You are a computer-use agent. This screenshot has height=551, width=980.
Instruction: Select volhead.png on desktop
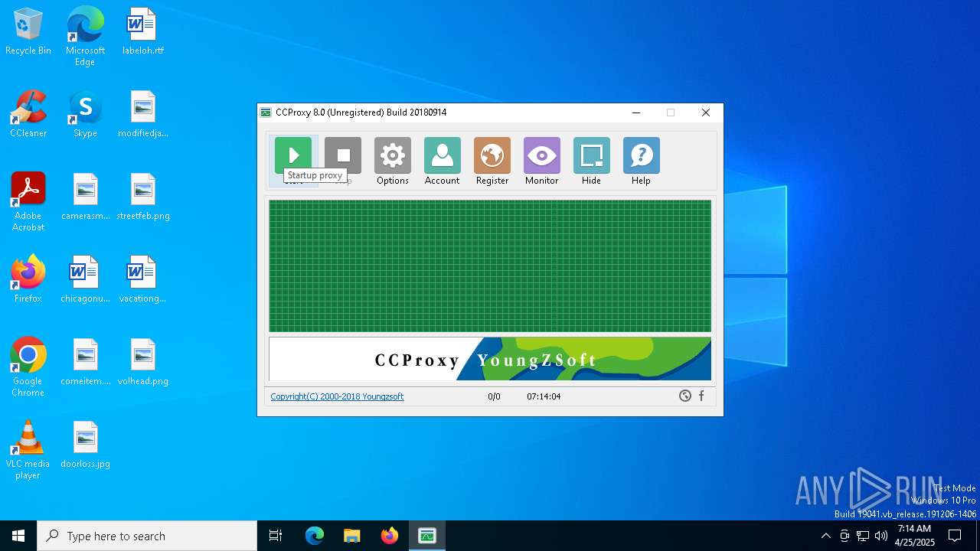pos(142,363)
